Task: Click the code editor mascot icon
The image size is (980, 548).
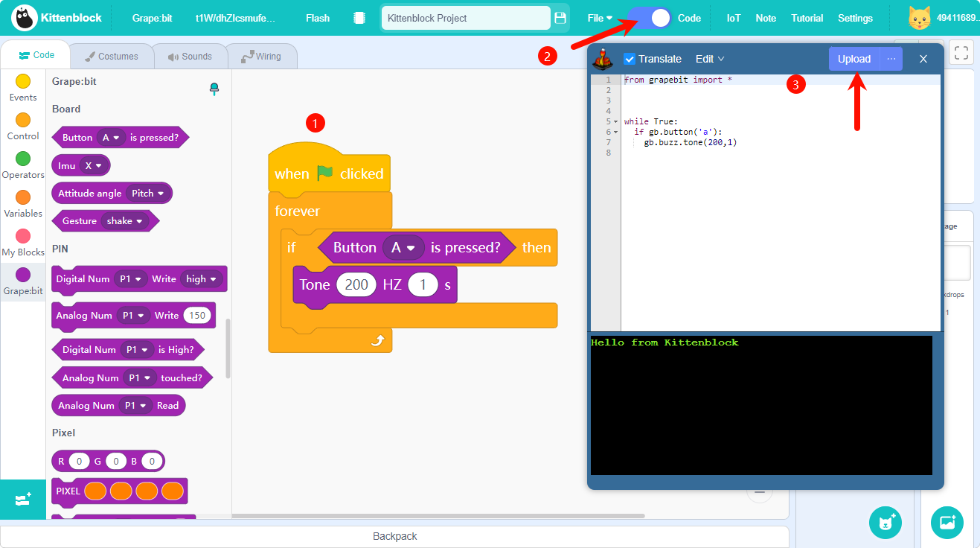Action: (603, 59)
